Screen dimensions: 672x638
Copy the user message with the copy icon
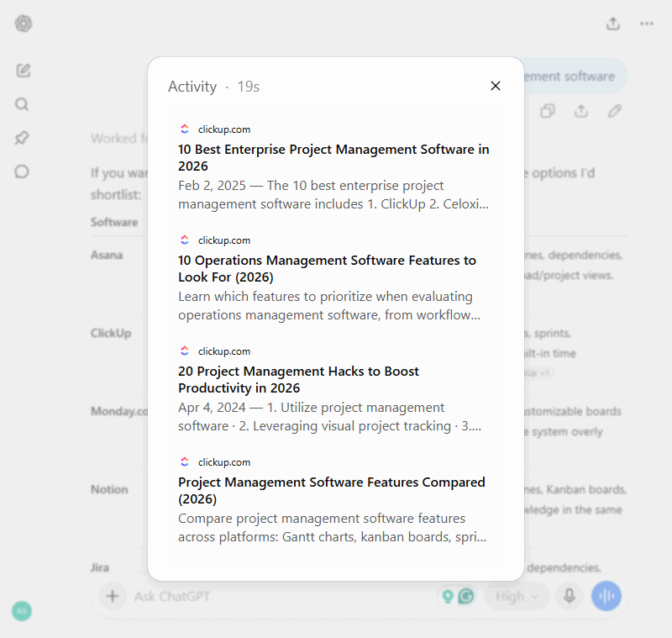[x=548, y=111]
